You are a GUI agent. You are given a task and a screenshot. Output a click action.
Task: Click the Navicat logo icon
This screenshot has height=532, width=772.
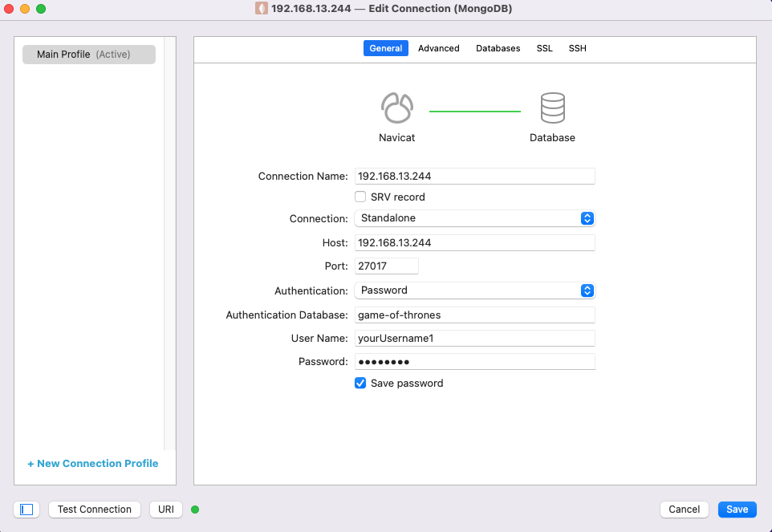pyautogui.click(x=396, y=108)
